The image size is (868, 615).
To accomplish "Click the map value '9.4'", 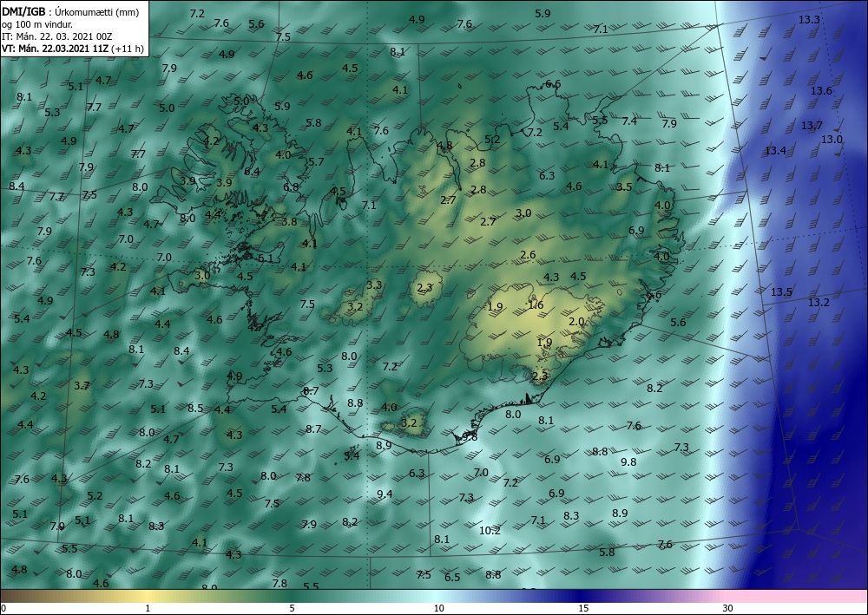I will tap(385, 494).
